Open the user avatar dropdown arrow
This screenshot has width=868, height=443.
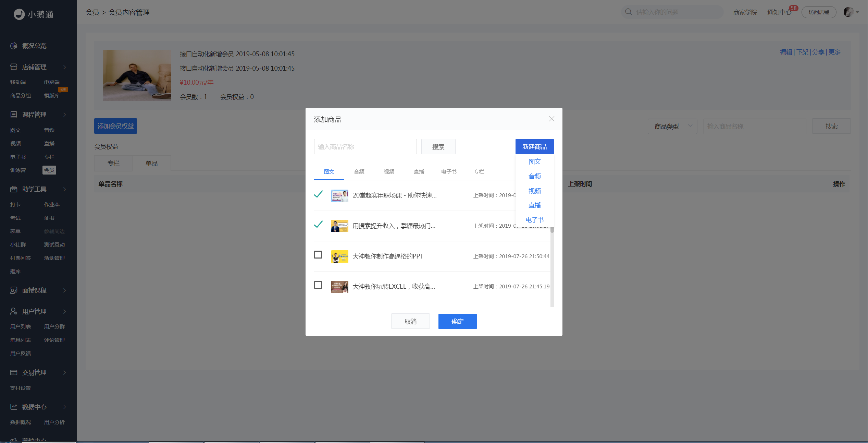[857, 12]
